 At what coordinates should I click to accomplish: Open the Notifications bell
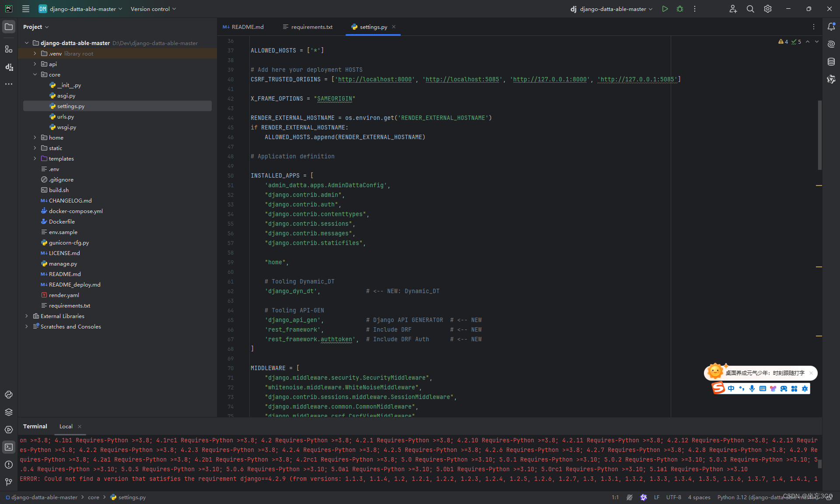(x=831, y=27)
